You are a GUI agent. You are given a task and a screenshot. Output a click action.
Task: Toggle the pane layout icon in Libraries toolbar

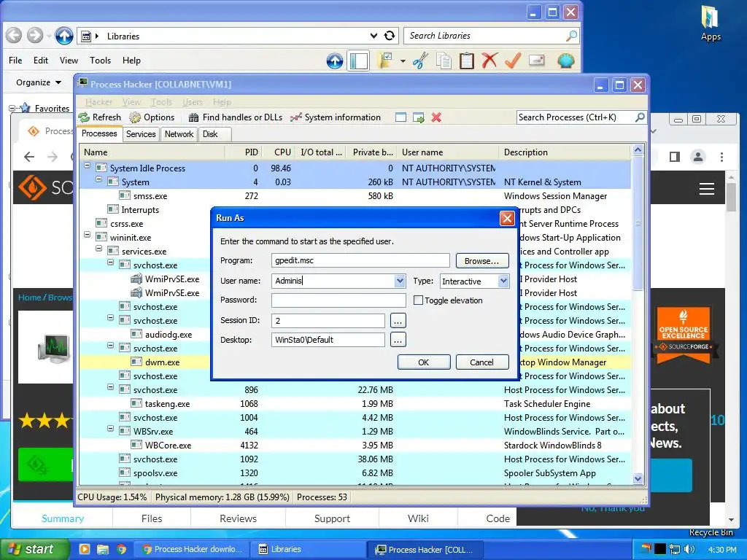coord(359,61)
